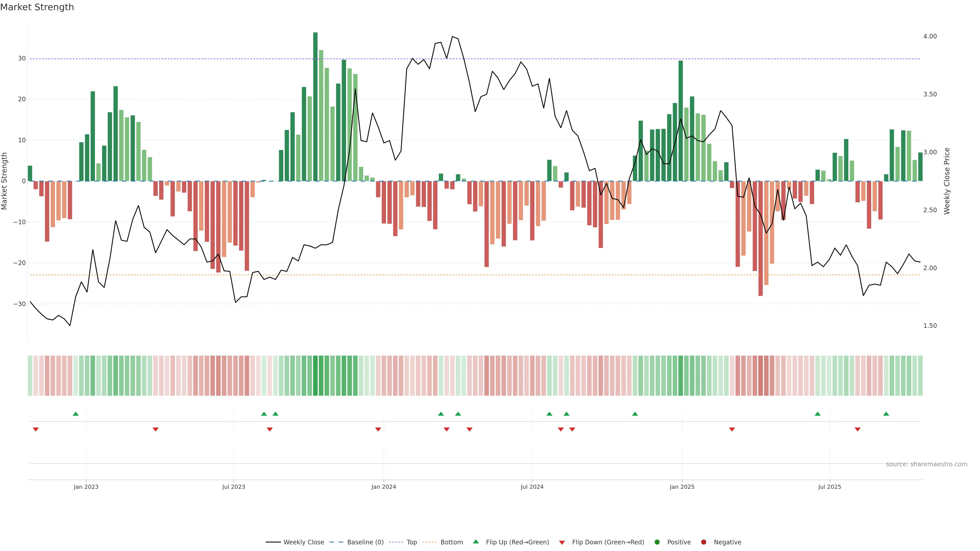
Task: Click the Jan 2024 x-axis label
Action: 384,487
